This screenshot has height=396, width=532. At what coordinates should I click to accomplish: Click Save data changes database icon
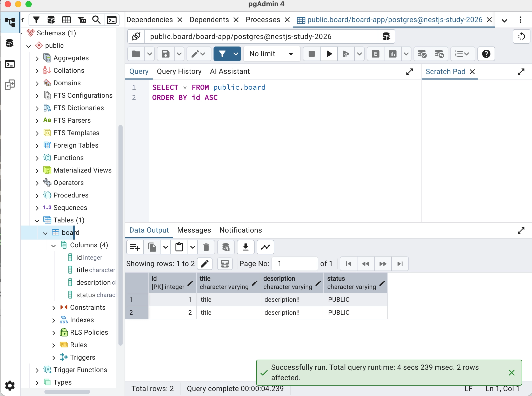pos(226,247)
